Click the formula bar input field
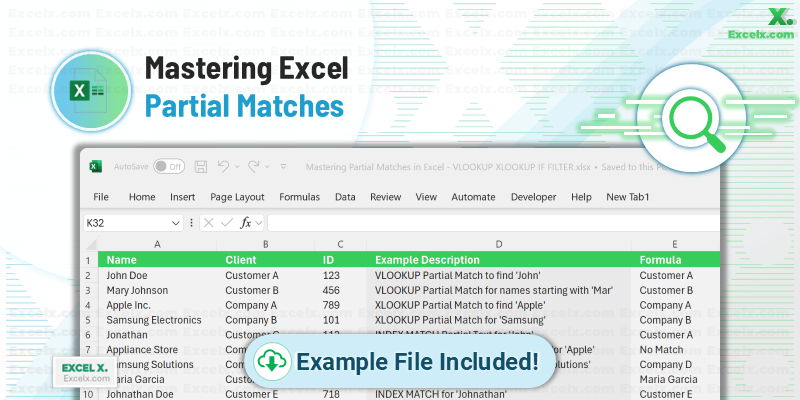This screenshot has width=800, height=400. click(493, 223)
